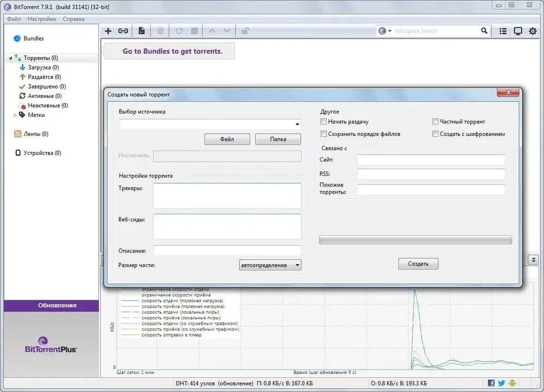Click the torrent creation progress bar
This screenshot has height=392, width=544.
415,240
